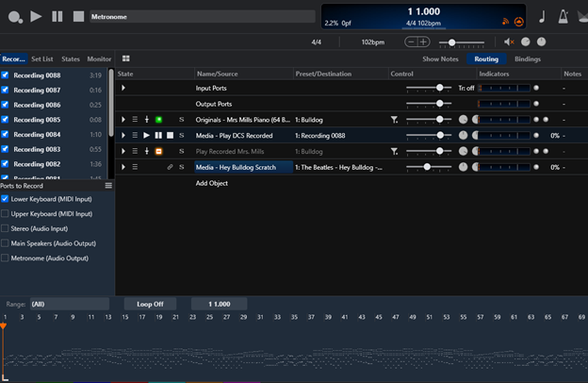Click the play icon on Media - Play DCS Recorded row
This screenshot has width=588, height=383.
tap(147, 136)
